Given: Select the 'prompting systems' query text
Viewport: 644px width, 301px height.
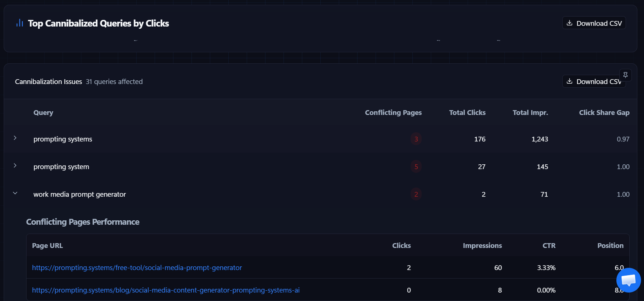Looking at the screenshot, I should 63,139.
